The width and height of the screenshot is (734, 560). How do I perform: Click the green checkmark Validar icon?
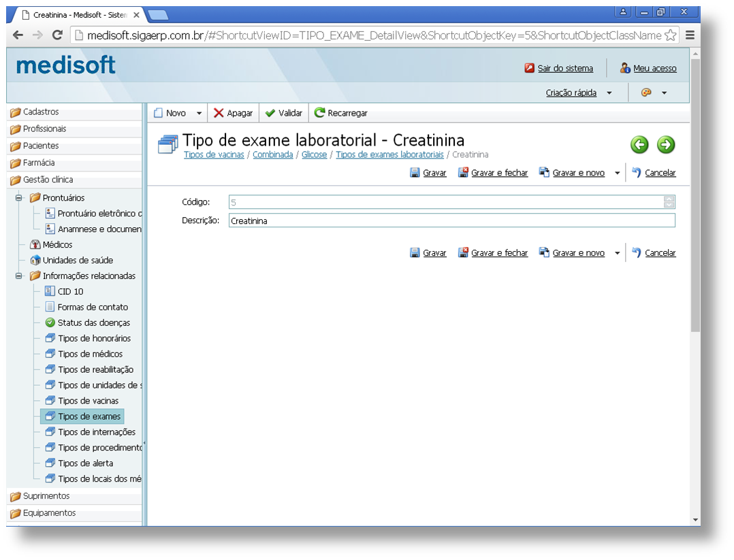point(270,113)
